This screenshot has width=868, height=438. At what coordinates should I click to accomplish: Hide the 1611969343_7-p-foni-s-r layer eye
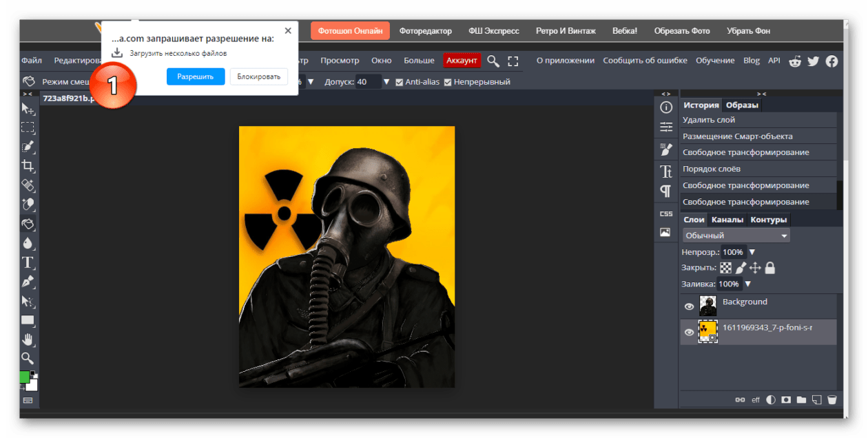click(x=689, y=332)
